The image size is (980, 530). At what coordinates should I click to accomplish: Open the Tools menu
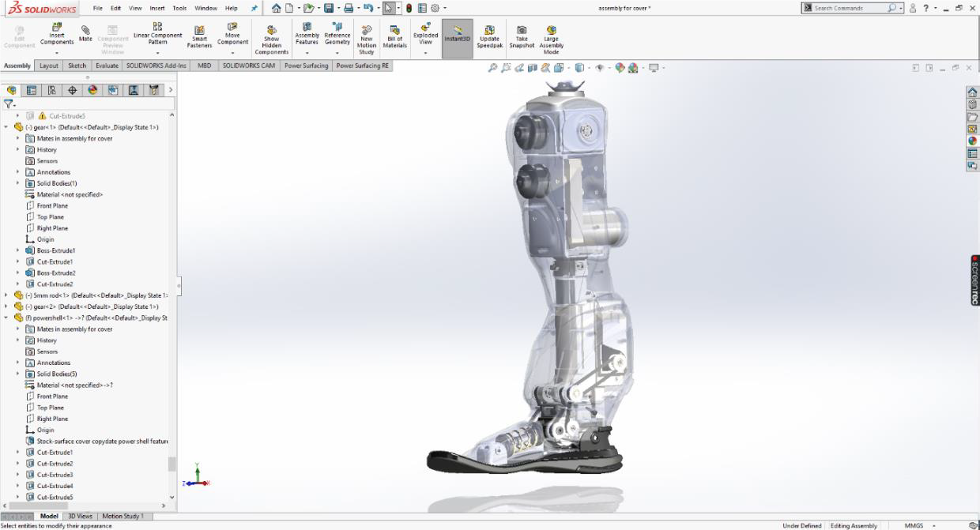coord(179,7)
